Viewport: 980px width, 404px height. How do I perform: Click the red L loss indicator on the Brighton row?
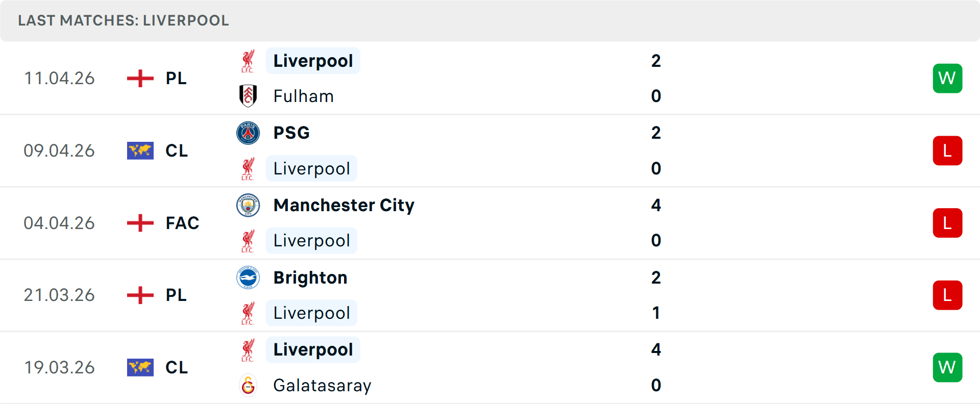click(947, 295)
